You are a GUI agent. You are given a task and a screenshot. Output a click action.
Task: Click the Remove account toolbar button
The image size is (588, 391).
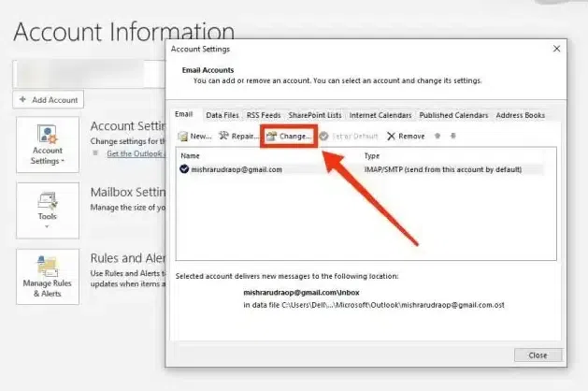(406, 137)
